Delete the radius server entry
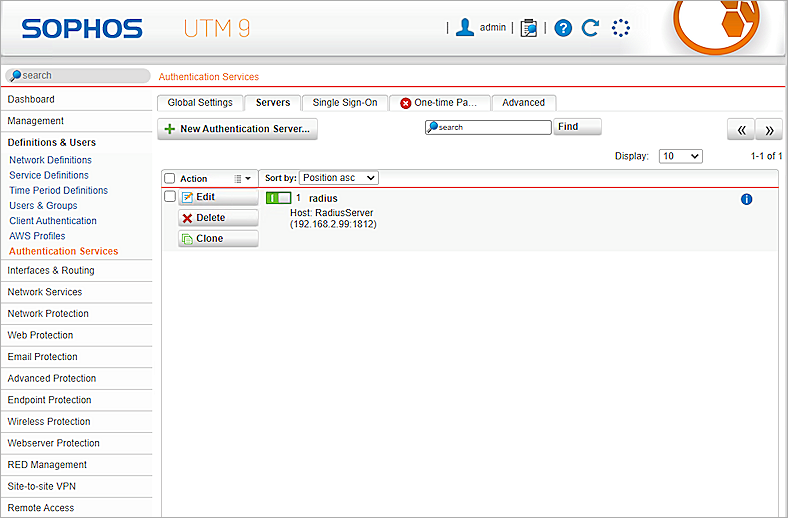This screenshot has height=518, width=788. (x=218, y=218)
